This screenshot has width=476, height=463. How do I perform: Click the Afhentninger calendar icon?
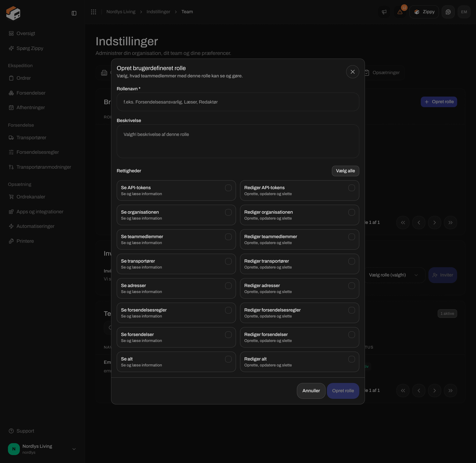(11, 107)
